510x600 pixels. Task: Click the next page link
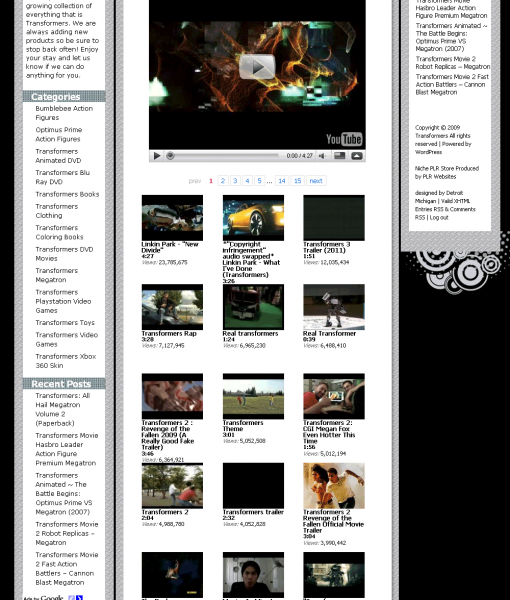(316, 181)
